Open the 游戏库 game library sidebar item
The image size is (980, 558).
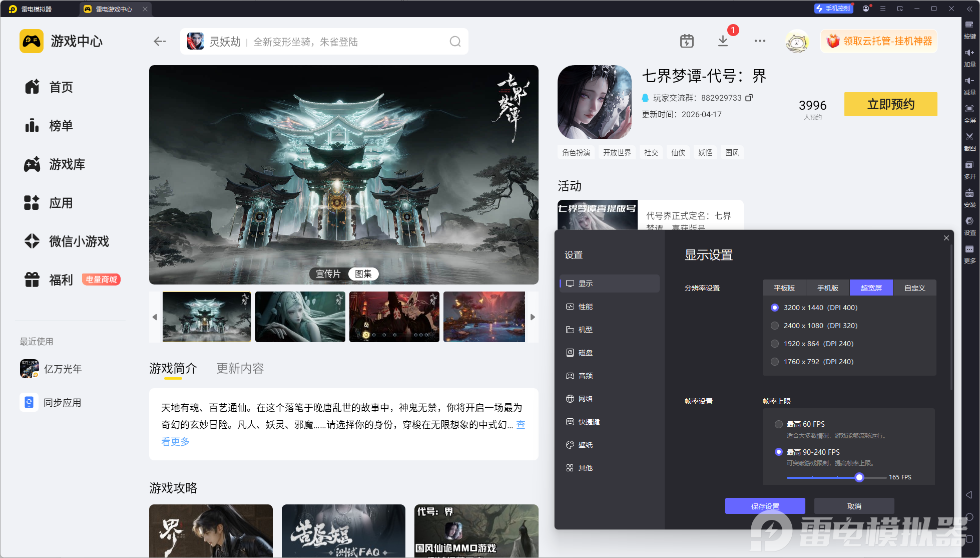pos(67,164)
